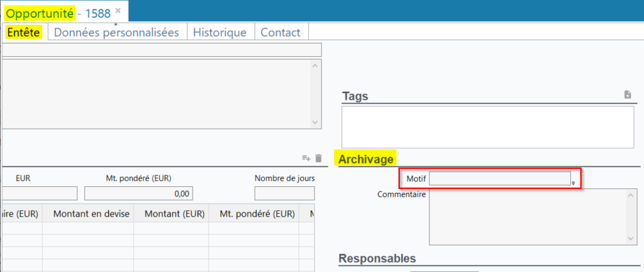Click the add line icon above the table
Image resolution: width=644 pixels, height=272 pixels.
click(306, 158)
